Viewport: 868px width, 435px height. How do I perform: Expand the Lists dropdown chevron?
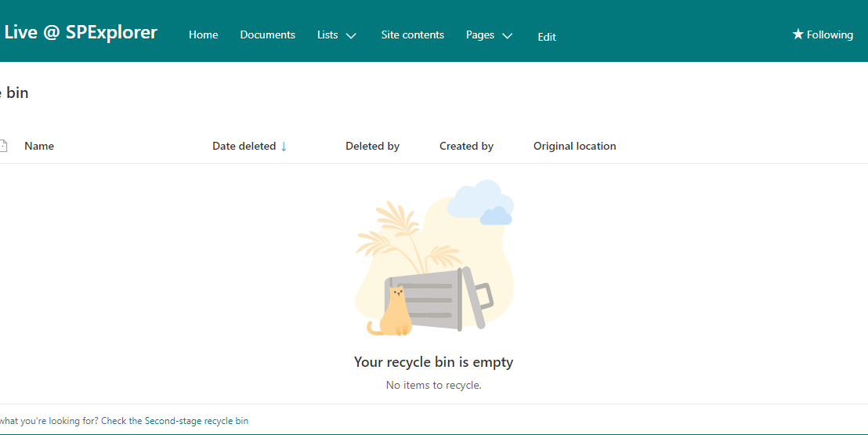tap(351, 36)
